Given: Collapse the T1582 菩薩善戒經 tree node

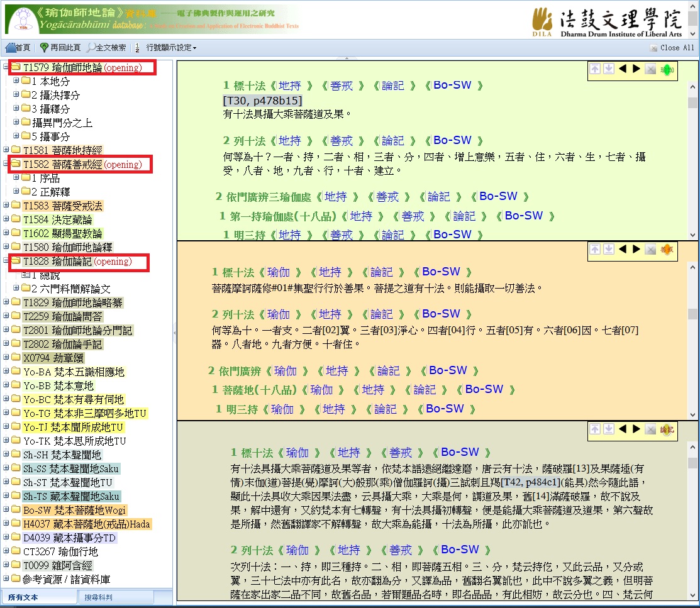Looking at the screenshot, I should pyautogui.click(x=6, y=165).
